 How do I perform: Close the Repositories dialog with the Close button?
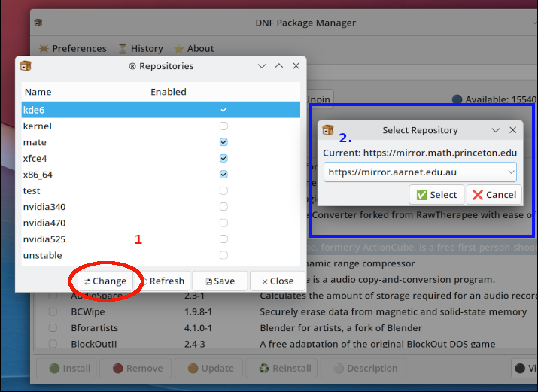click(x=278, y=281)
